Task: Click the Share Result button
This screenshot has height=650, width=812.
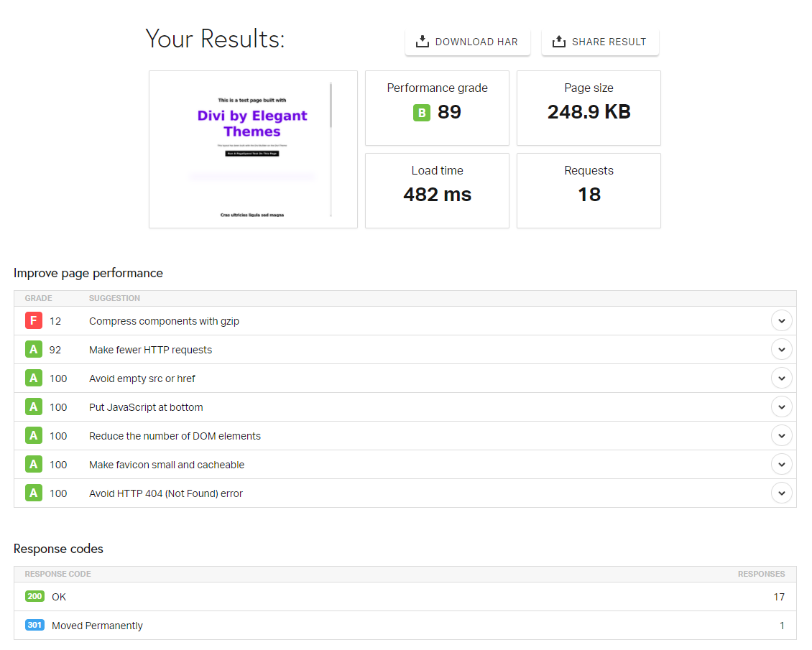Action: (600, 42)
